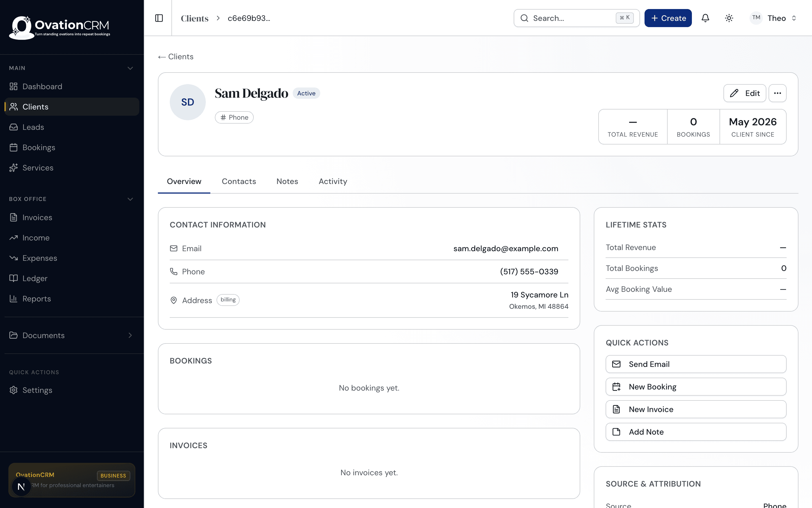Click the Income trend icon

tap(14, 238)
